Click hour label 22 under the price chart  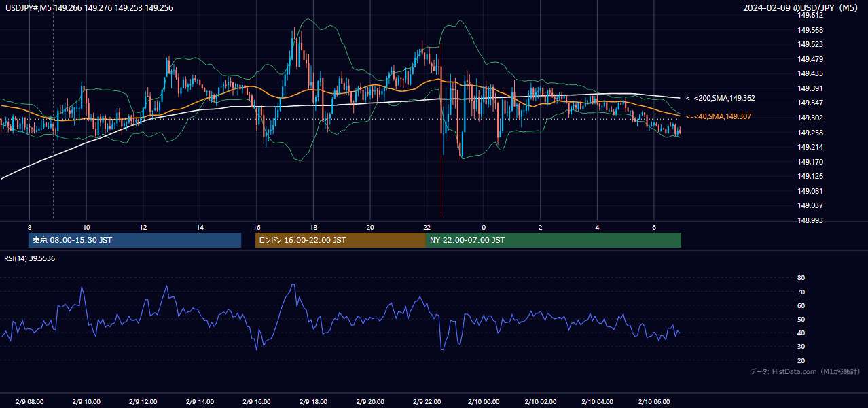(x=427, y=227)
